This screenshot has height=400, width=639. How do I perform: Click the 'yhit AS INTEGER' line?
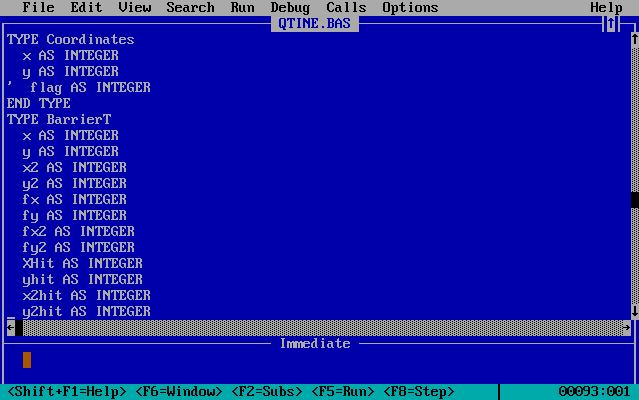(x=83, y=279)
